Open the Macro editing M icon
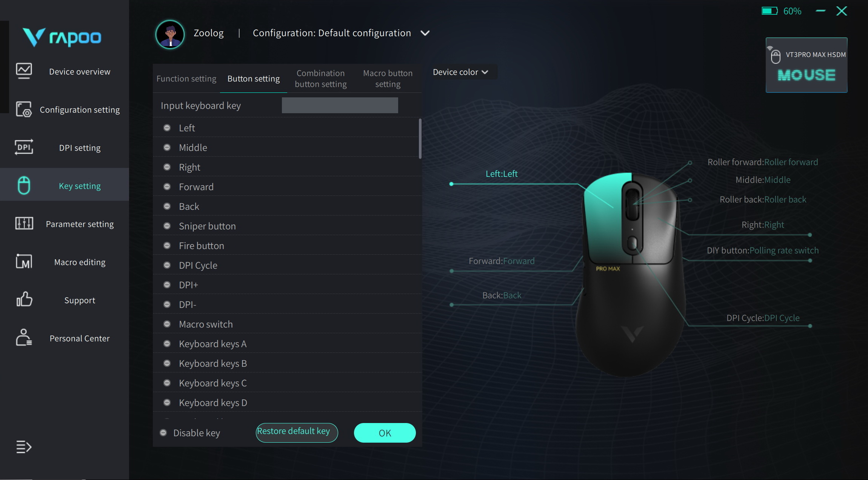868x480 pixels. click(24, 262)
